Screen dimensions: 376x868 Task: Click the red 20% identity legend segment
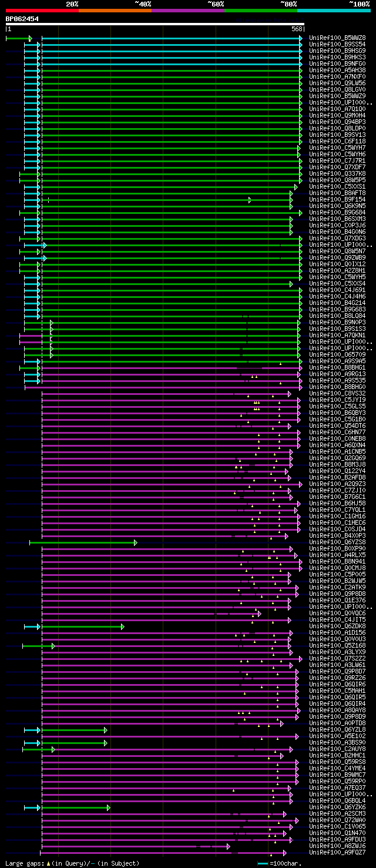tap(42, 11)
